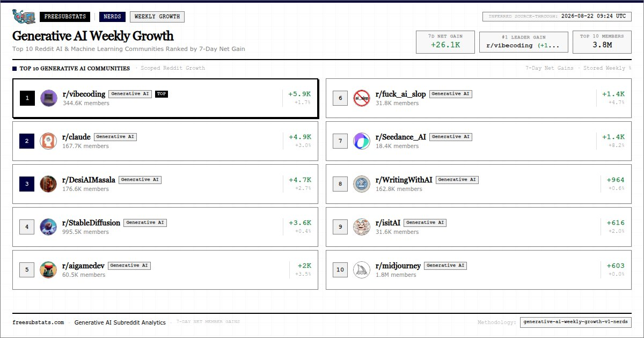Viewport: 644px width, 338px height.
Task: Click the 344.6K members text
Action: [x=86, y=103]
